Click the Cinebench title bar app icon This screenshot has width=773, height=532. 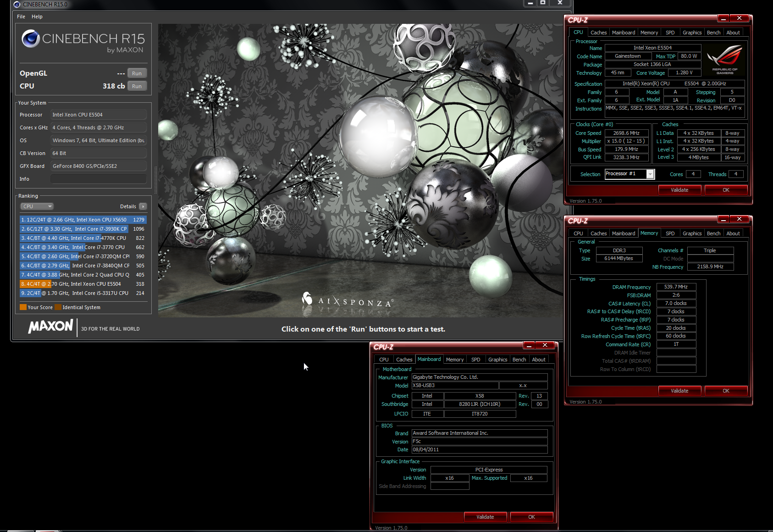(x=17, y=4)
